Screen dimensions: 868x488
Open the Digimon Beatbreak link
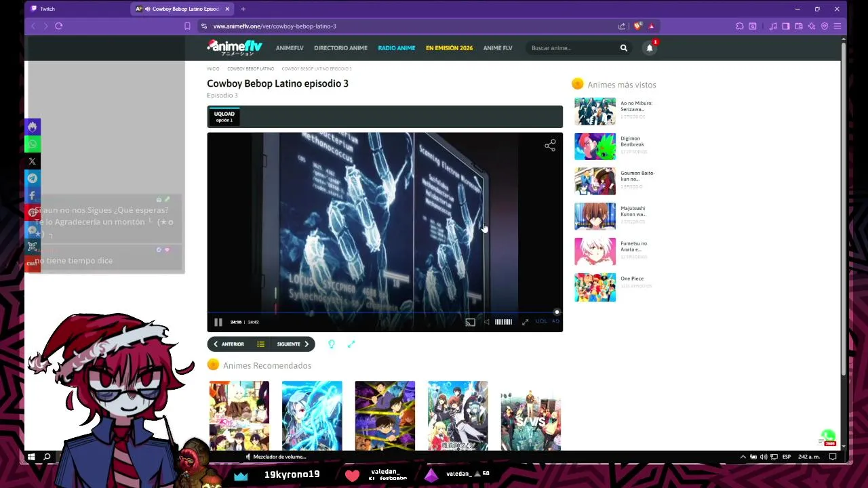pyautogui.click(x=633, y=142)
